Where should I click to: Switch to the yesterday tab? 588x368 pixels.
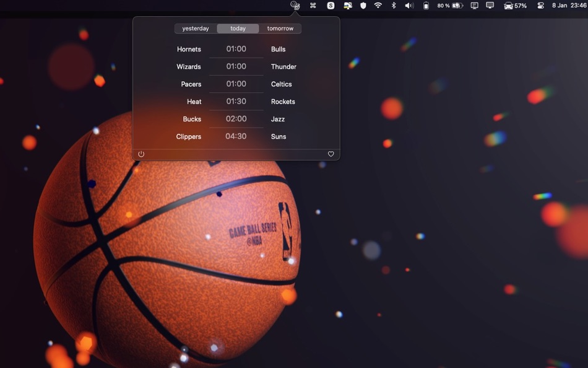(x=195, y=28)
